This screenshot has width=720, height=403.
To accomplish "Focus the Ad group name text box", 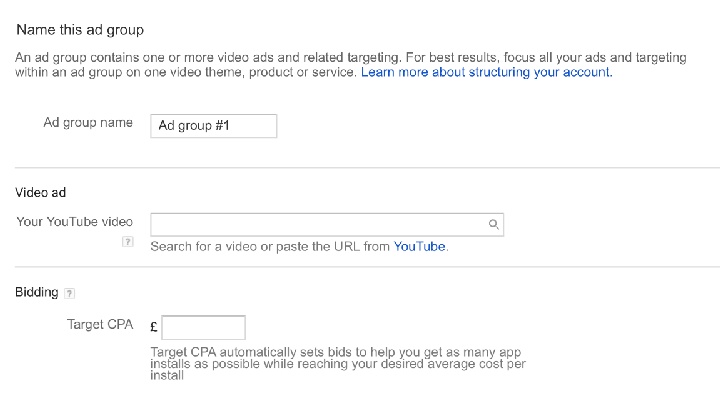I will pos(214,126).
